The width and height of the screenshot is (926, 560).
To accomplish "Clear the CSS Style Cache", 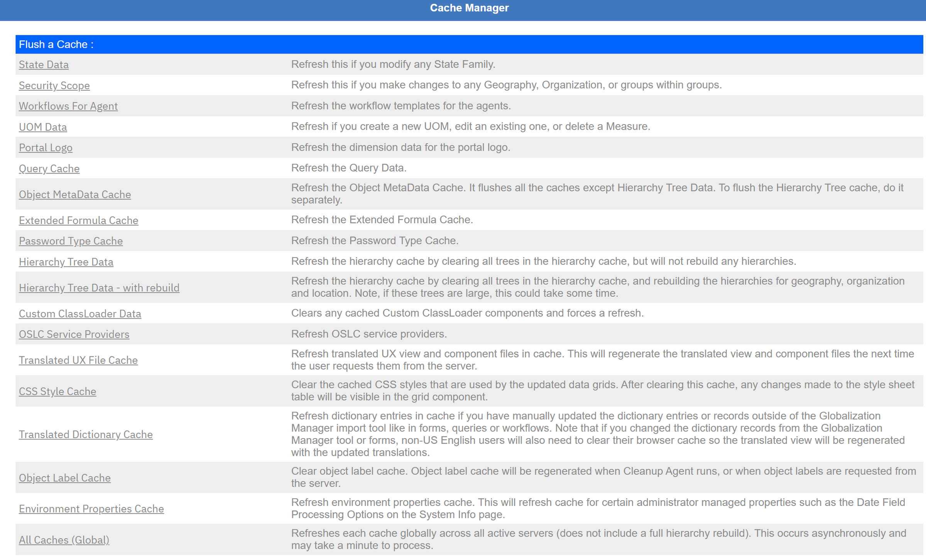I will (x=57, y=391).
